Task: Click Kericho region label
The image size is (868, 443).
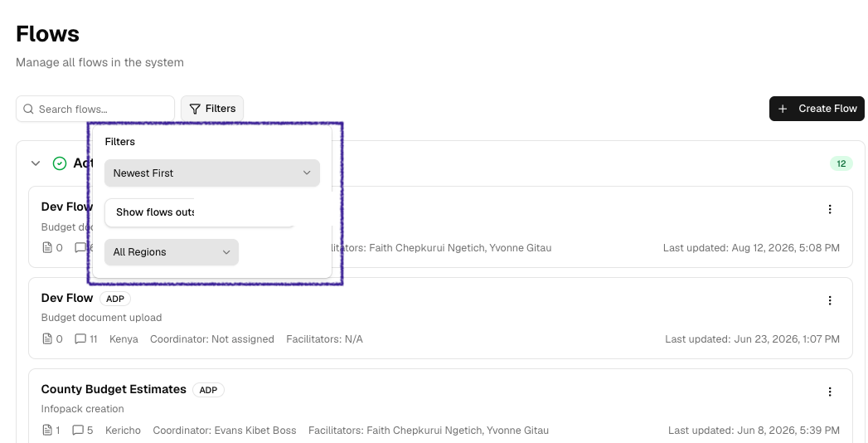Action: pos(123,431)
